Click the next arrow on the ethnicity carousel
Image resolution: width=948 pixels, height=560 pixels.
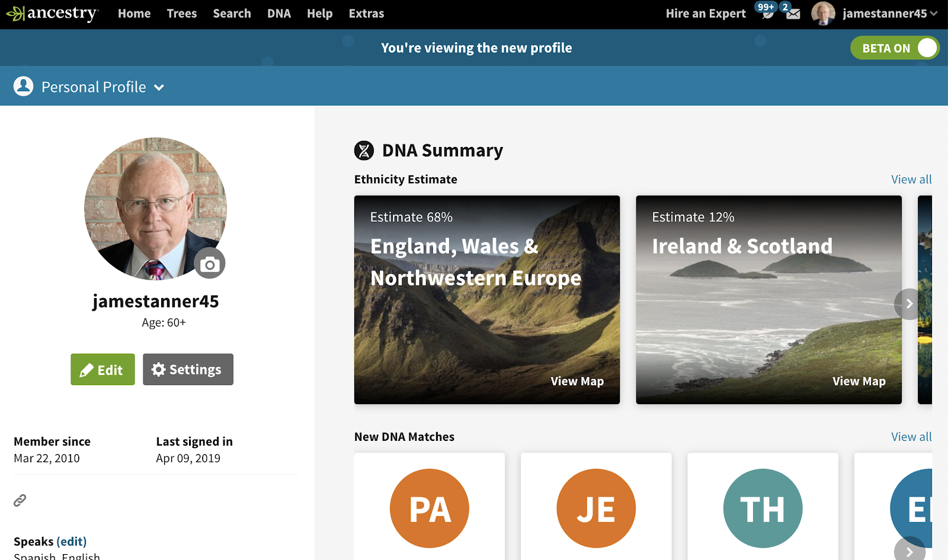[x=908, y=303]
